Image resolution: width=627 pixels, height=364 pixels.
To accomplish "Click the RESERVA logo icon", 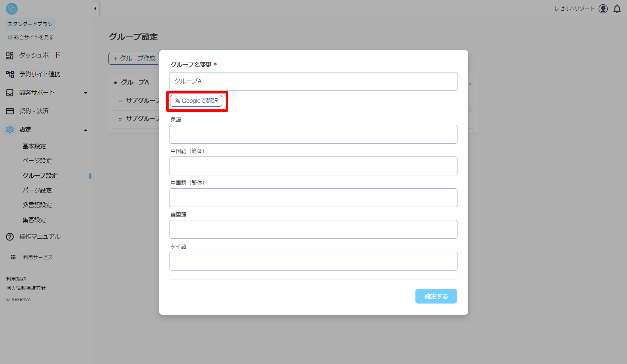I will 12,9.
